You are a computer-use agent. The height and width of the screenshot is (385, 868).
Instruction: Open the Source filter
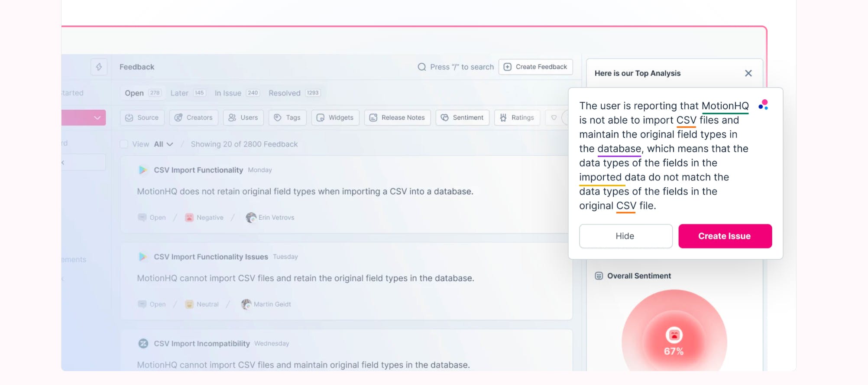pyautogui.click(x=142, y=117)
